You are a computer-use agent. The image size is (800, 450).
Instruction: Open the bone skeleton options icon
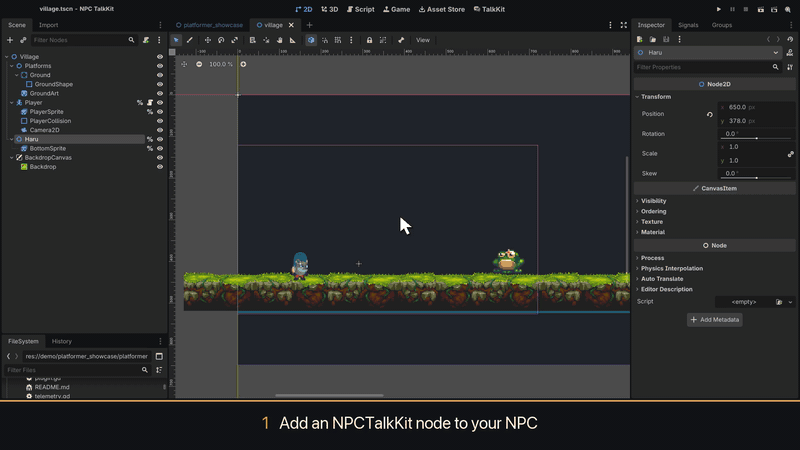coord(401,40)
